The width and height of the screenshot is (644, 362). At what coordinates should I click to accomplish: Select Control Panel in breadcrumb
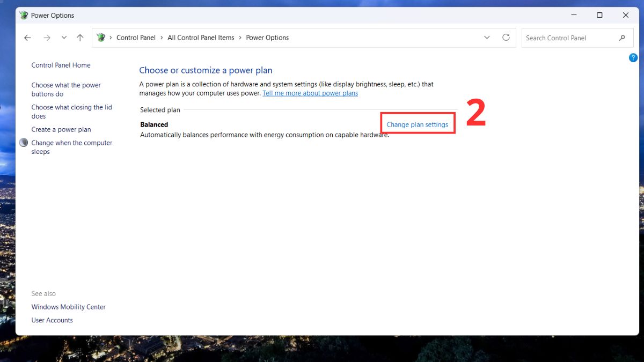136,38
